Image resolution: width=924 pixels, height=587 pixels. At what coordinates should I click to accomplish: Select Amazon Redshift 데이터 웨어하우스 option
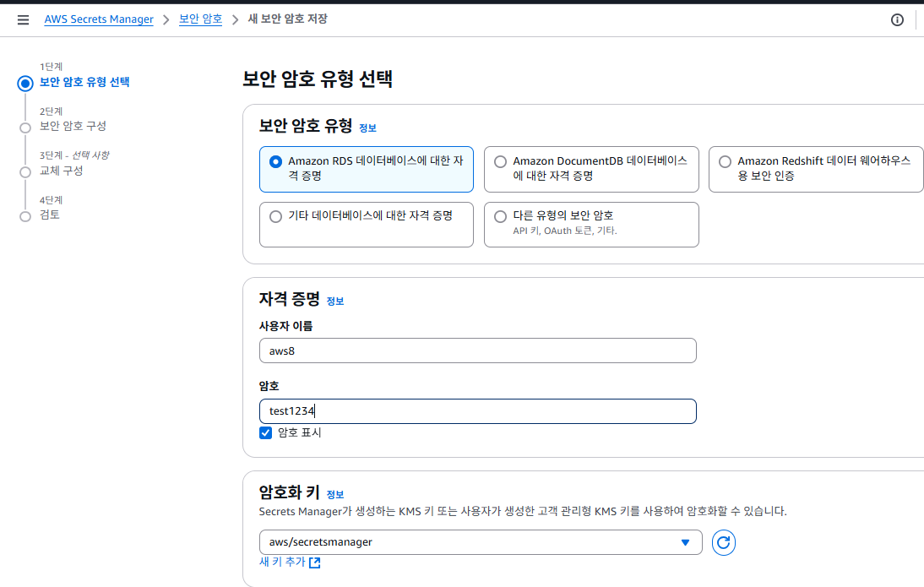816,169
